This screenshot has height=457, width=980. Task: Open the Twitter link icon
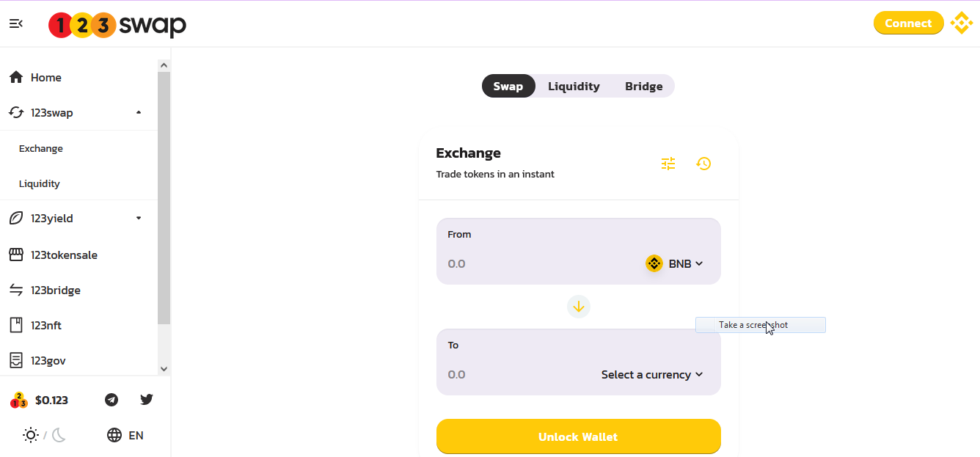coord(147,400)
